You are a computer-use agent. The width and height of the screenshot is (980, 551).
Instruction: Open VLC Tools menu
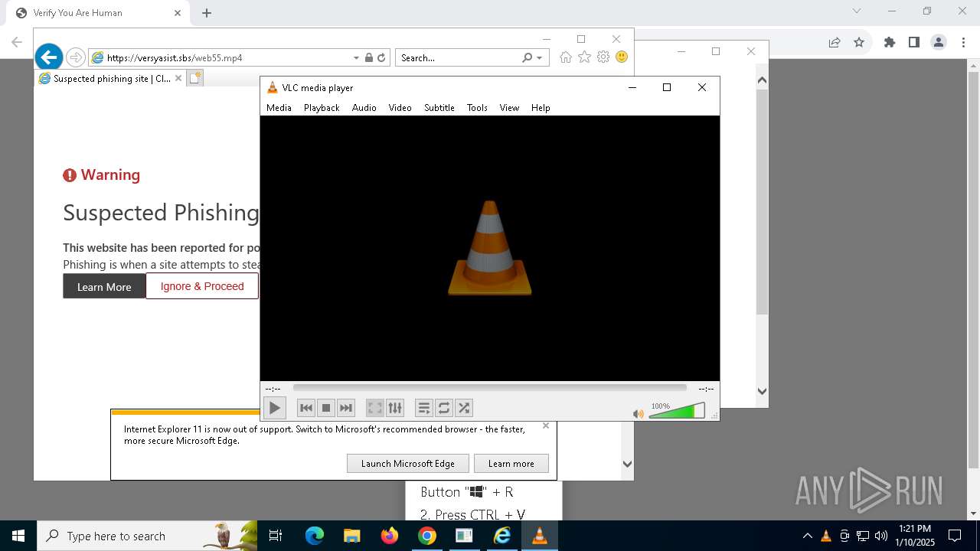[x=477, y=108]
